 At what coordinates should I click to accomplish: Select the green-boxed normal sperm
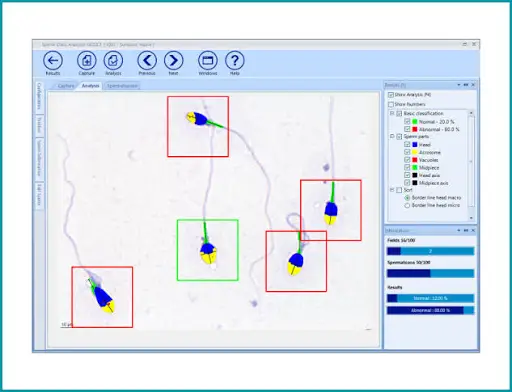(x=208, y=250)
